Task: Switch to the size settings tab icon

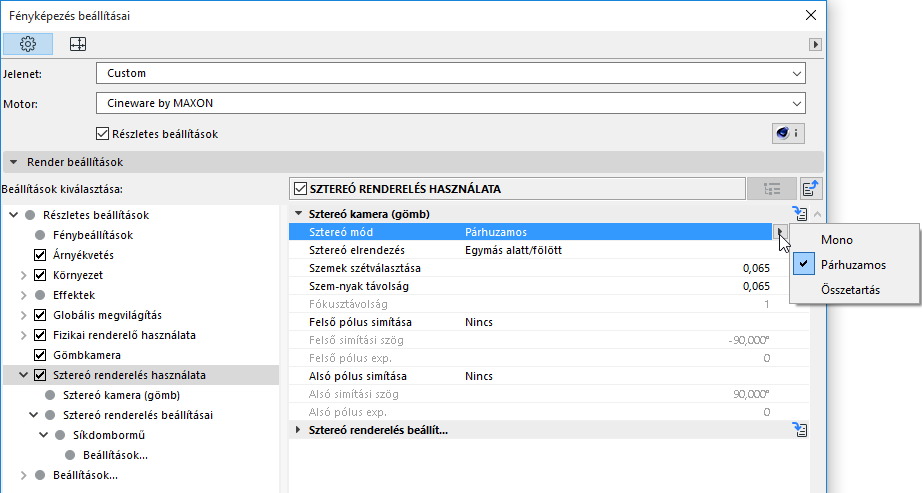Action: 78,44
